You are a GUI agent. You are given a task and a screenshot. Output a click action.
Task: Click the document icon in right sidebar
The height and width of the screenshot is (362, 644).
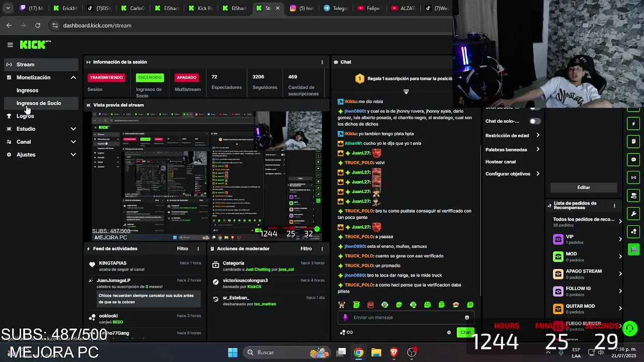coord(633,142)
